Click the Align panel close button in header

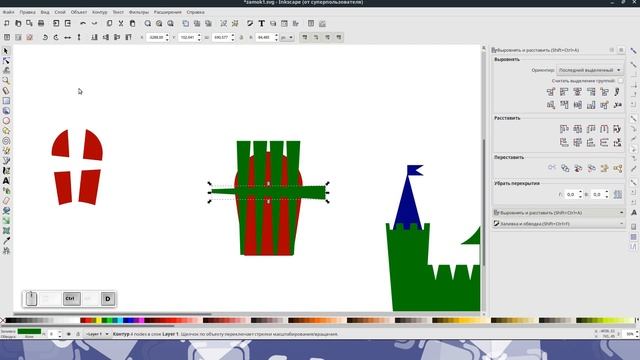pos(621,50)
